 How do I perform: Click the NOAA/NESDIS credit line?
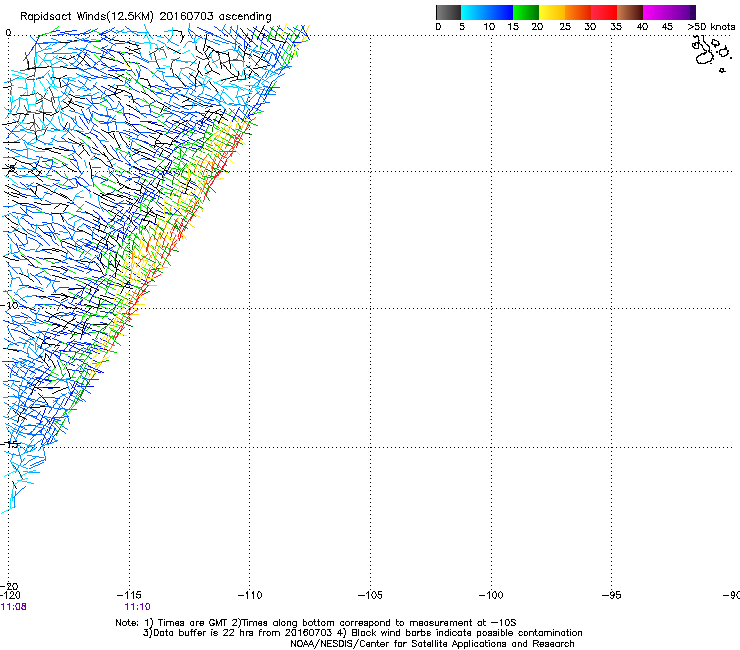pos(432,644)
